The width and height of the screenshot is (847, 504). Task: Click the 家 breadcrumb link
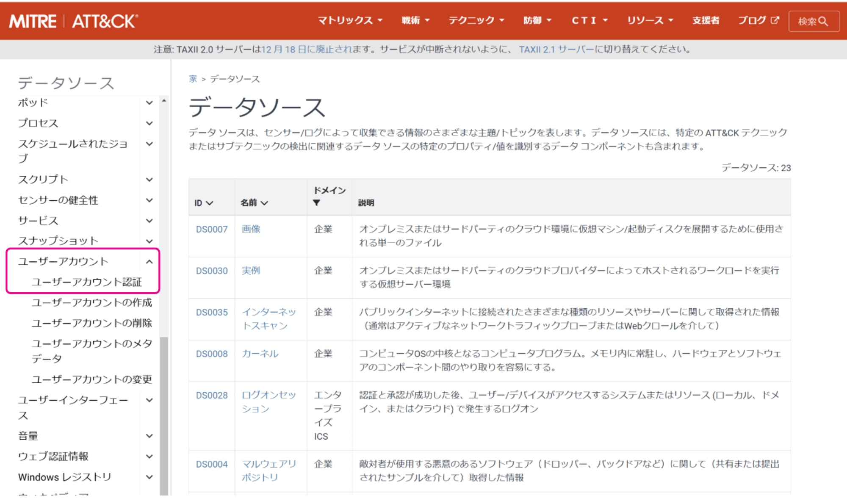click(x=193, y=79)
